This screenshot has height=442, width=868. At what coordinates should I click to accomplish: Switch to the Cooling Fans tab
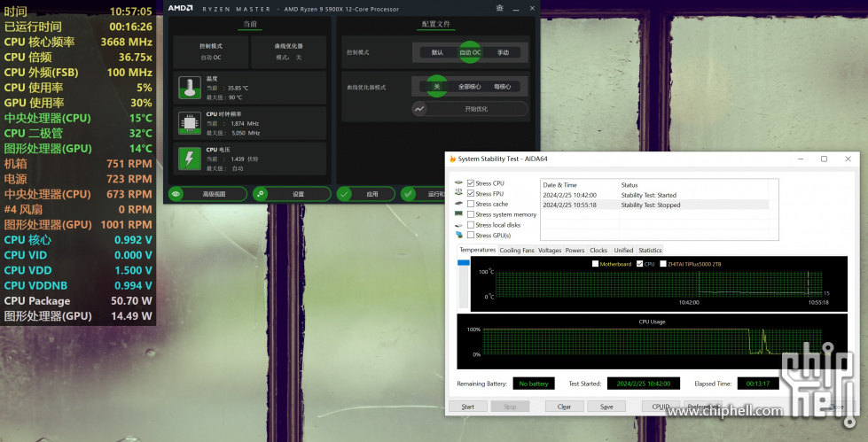(x=517, y=251)
